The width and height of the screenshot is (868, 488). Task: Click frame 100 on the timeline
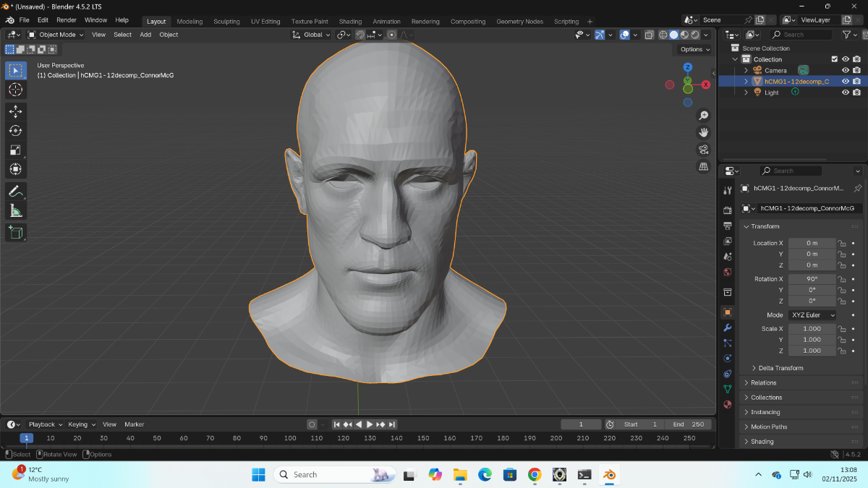click(x=290, y=438)
